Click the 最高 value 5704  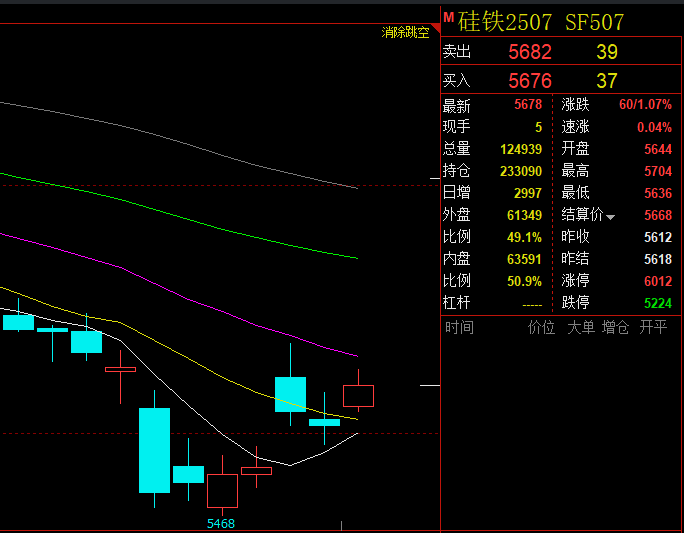tap(658, 171)
